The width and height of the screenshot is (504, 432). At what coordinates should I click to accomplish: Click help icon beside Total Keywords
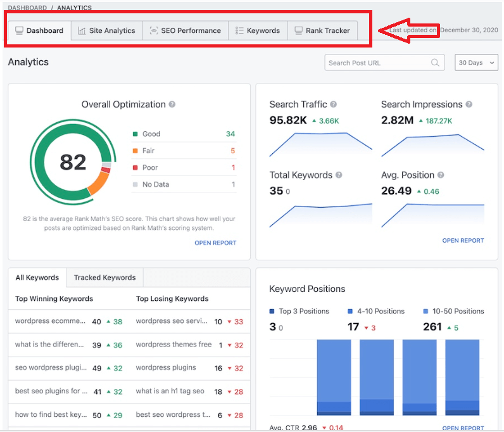pos(339,175)
